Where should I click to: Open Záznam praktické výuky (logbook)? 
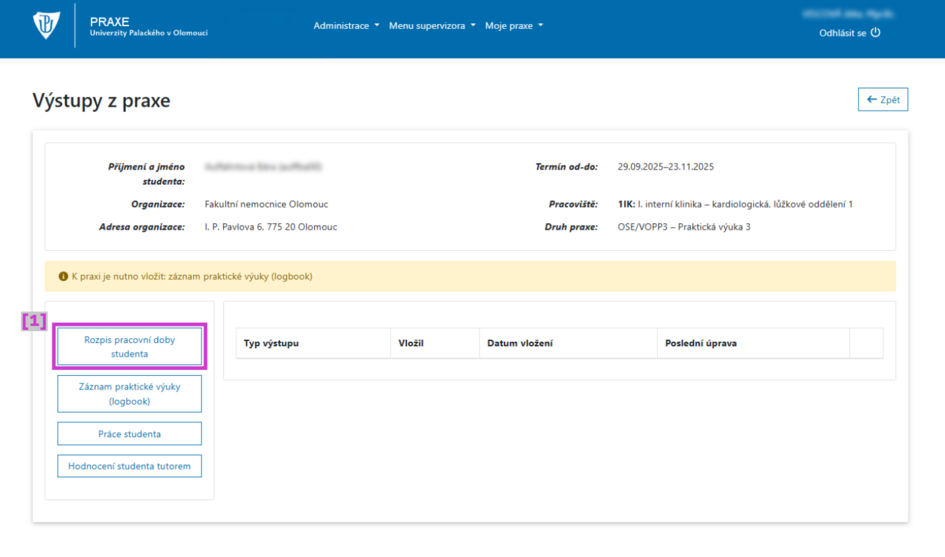tap(130, 394)
